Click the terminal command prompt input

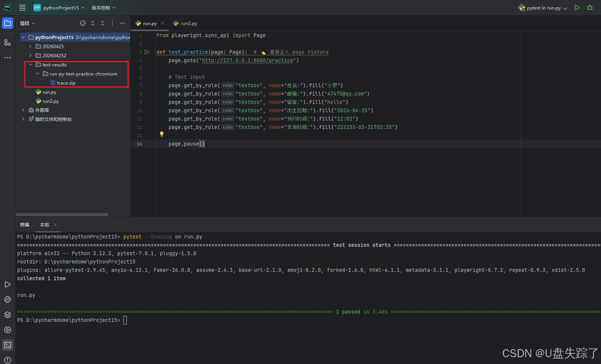[125, 320]
